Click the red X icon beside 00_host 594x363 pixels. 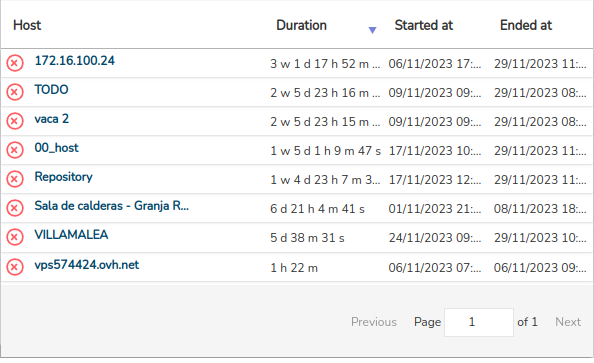coord(15,150)
